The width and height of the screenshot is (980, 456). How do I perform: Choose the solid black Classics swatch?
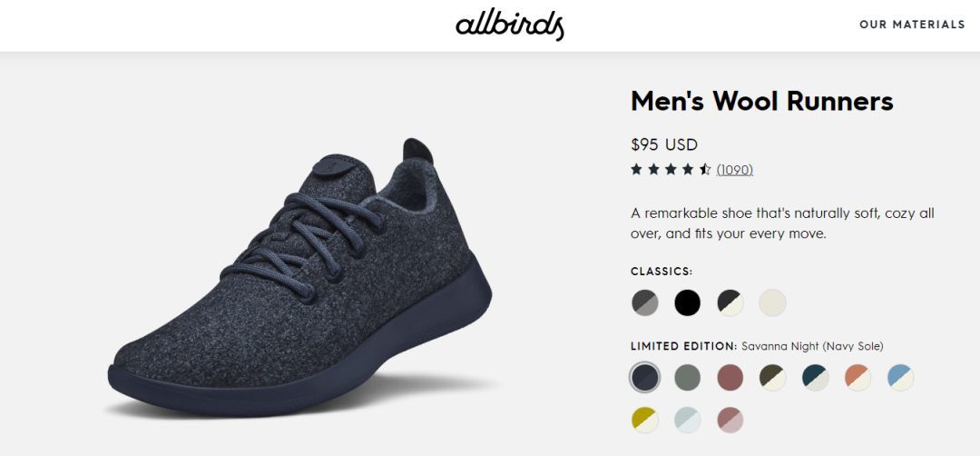point(688,302)
